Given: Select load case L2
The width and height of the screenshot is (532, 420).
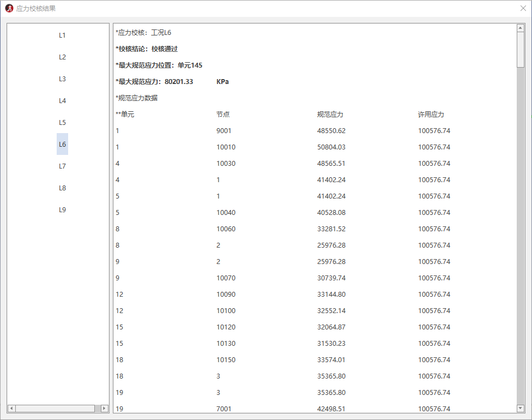Looking at the screenshot, I should [62, 57].
